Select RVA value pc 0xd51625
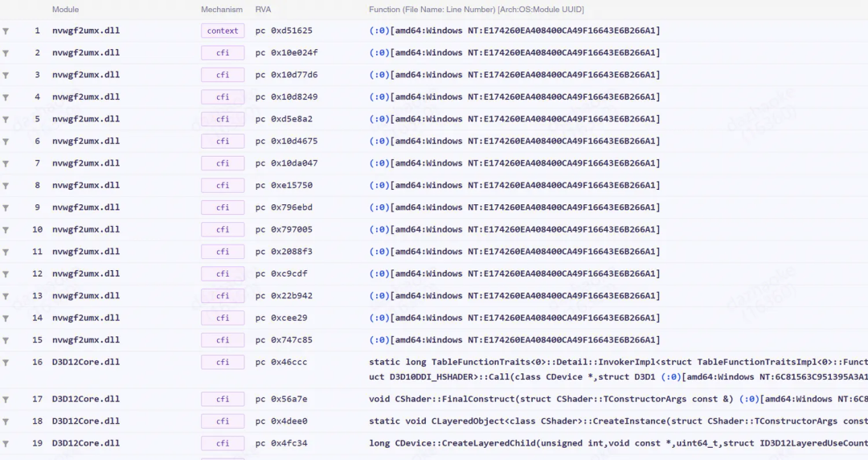 (x=284, y=31)
